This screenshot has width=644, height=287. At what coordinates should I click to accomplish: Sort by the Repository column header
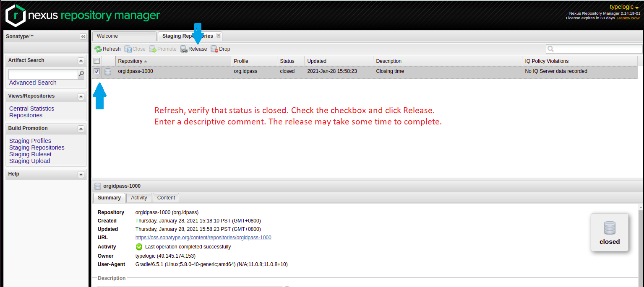[173, 61]
